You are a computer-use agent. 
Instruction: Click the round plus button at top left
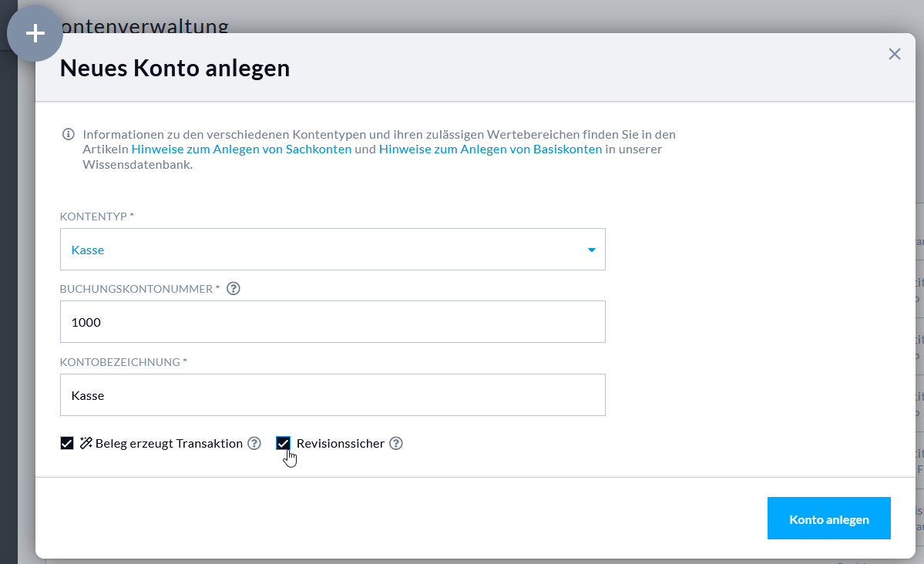pos(35,34)
